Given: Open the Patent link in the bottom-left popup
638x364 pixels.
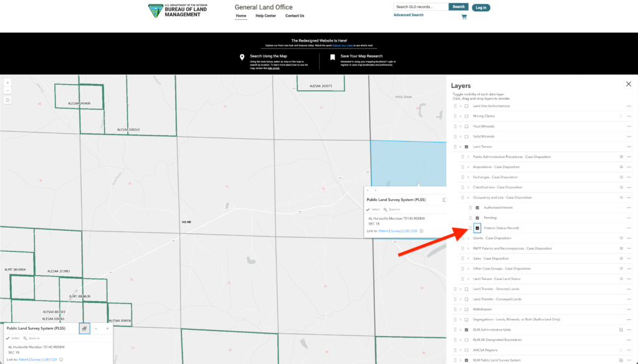Looking at the screenshot, I should click(x=24, y=360).
